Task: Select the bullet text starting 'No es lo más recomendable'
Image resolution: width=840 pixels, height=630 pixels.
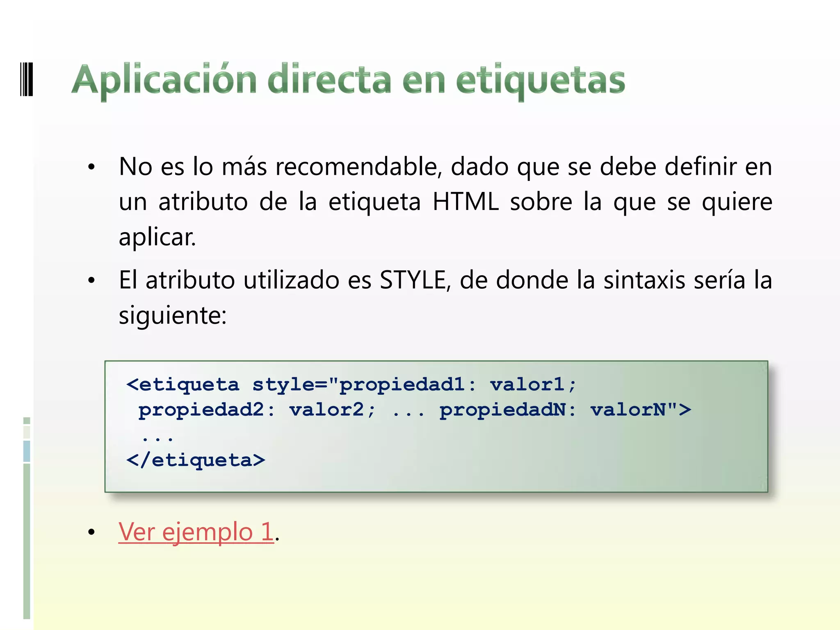Action: 445,201
